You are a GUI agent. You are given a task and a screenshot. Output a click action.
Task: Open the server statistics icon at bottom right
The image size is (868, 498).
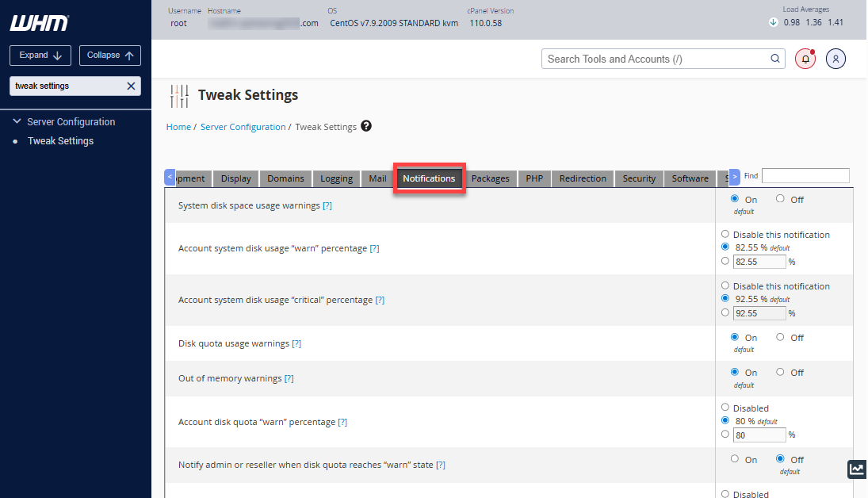[x=856, y=469]
